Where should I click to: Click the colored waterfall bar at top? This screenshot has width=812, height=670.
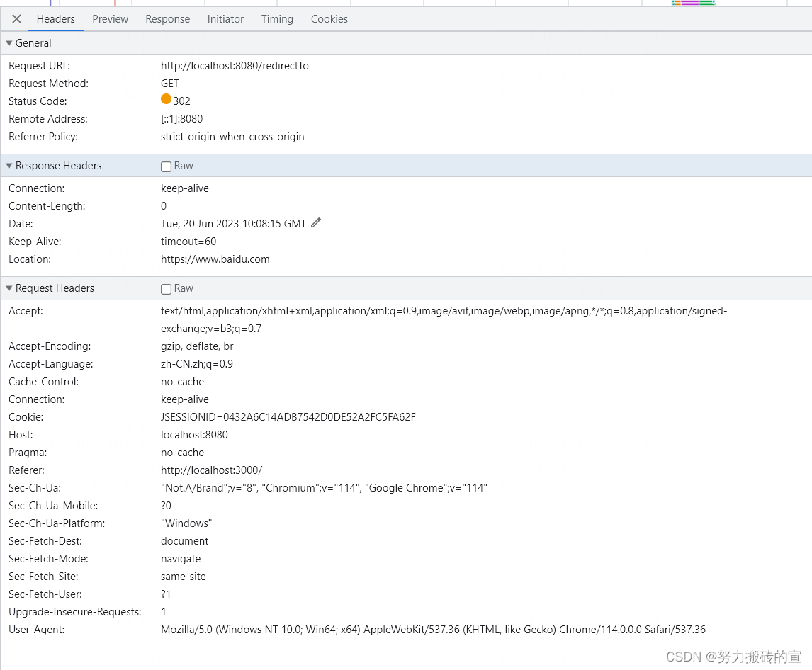[x=694, y=3]
